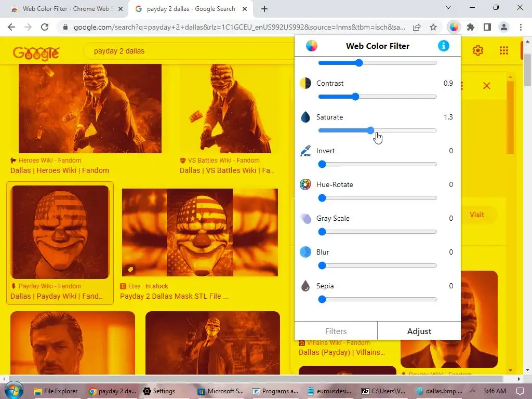Click the Gray Scale icon
This screenshot has height=399, width=532.
click(x=305, y=219)
